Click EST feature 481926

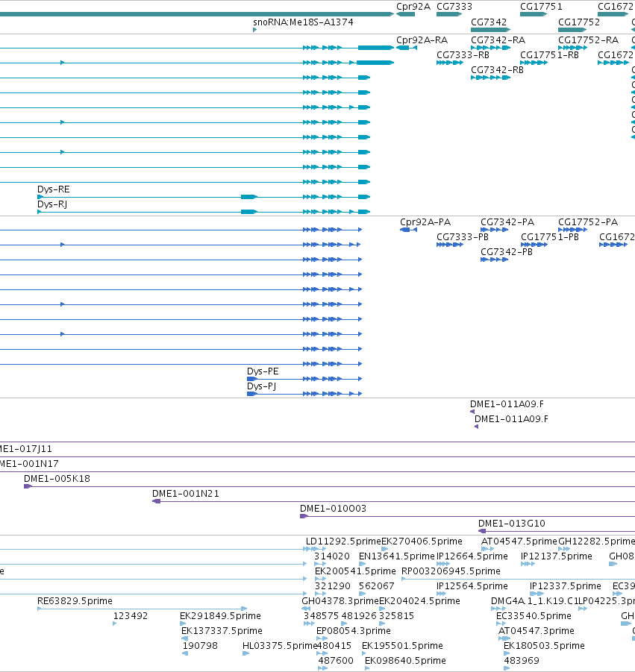[x=344, y=624]
